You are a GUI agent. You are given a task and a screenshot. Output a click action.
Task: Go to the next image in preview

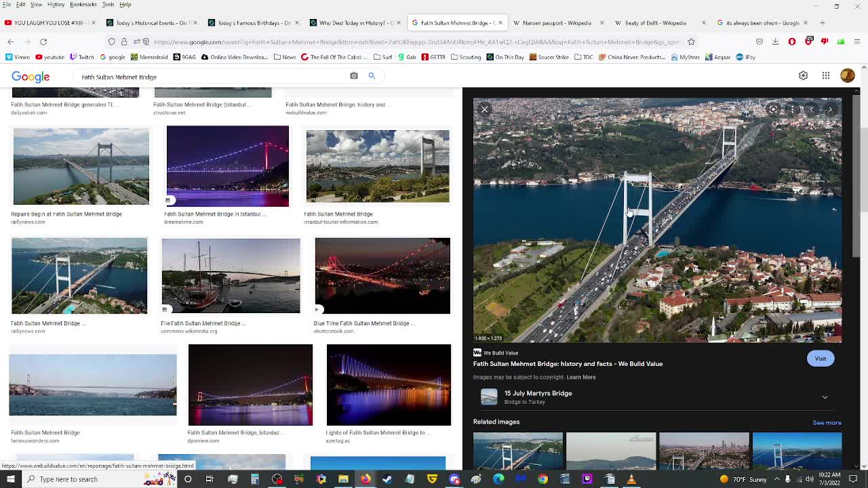[830, 109]
